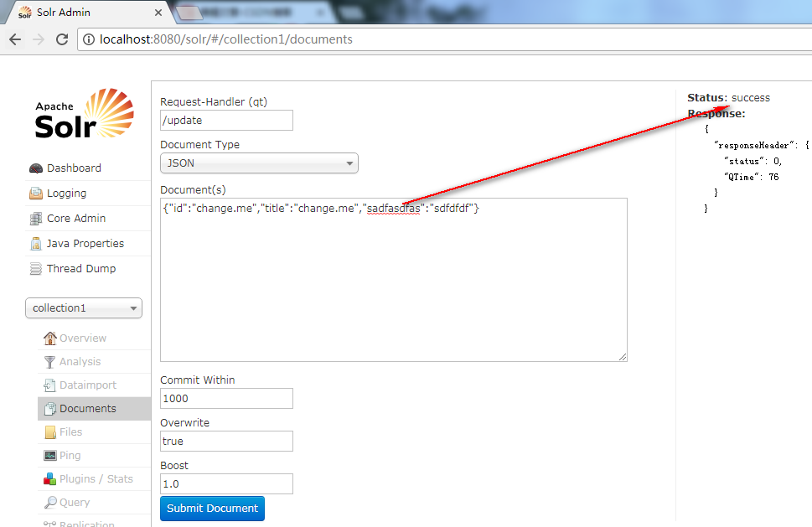Click the Request-Handler /update field
This screenshot has width=812, height=527.
pyautogui.click(x=226, y=120)
